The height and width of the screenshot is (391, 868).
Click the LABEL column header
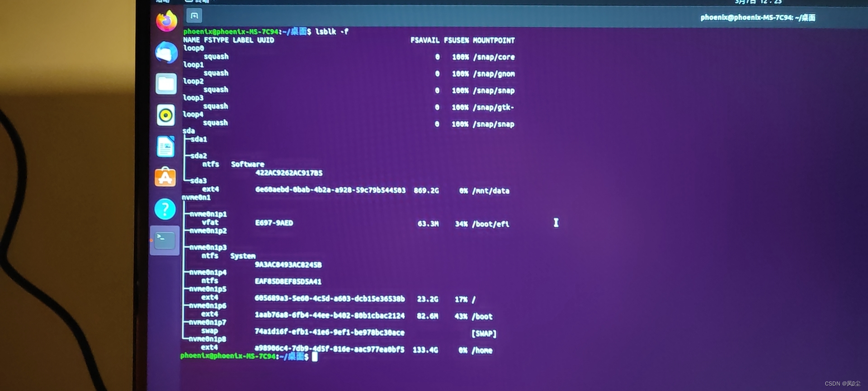point(243,40)
